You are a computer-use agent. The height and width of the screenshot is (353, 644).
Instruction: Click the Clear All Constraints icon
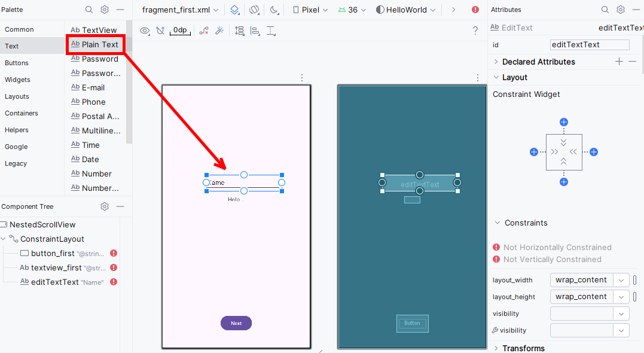pos(205,31)
